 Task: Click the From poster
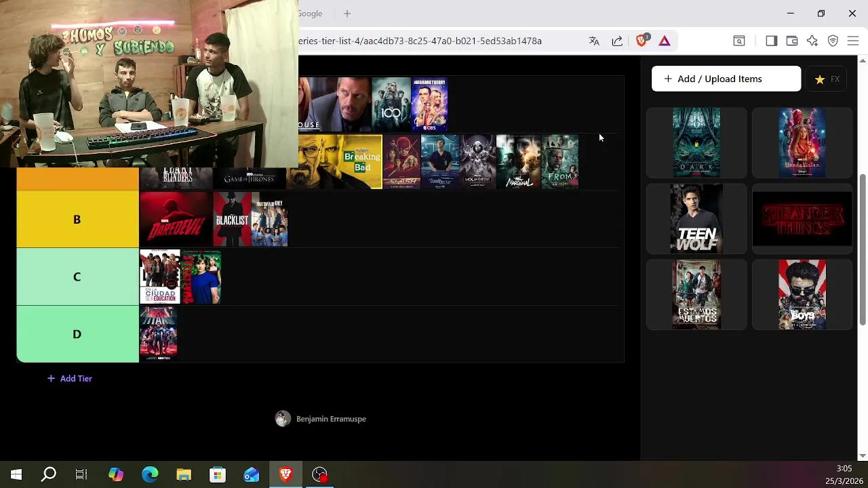pyautogui.click(x=560, y=161)
